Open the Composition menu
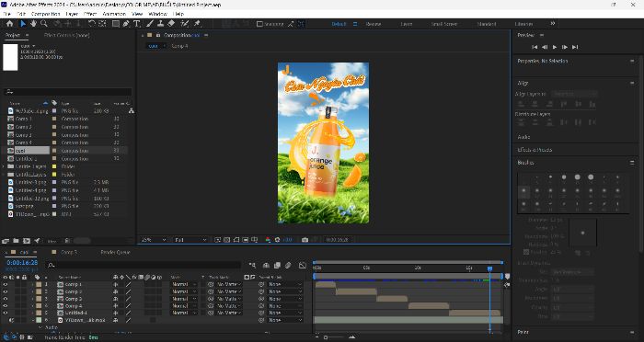Viewport: 644px width, 342px height. (x=45, y=14)
